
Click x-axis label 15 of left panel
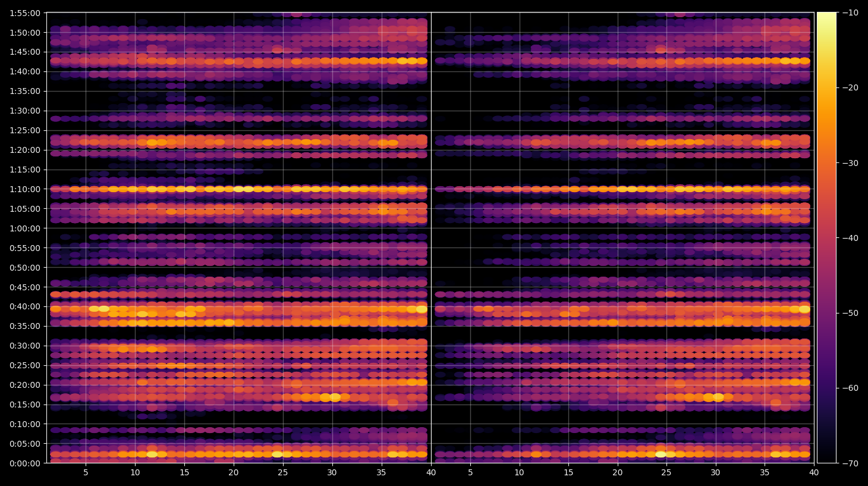(x=184, y=473)
